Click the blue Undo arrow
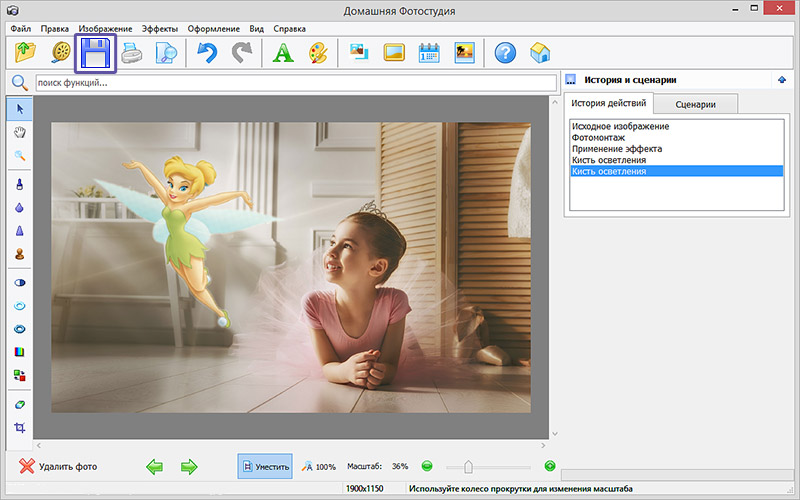800x500 pixels. pos(206,53)
